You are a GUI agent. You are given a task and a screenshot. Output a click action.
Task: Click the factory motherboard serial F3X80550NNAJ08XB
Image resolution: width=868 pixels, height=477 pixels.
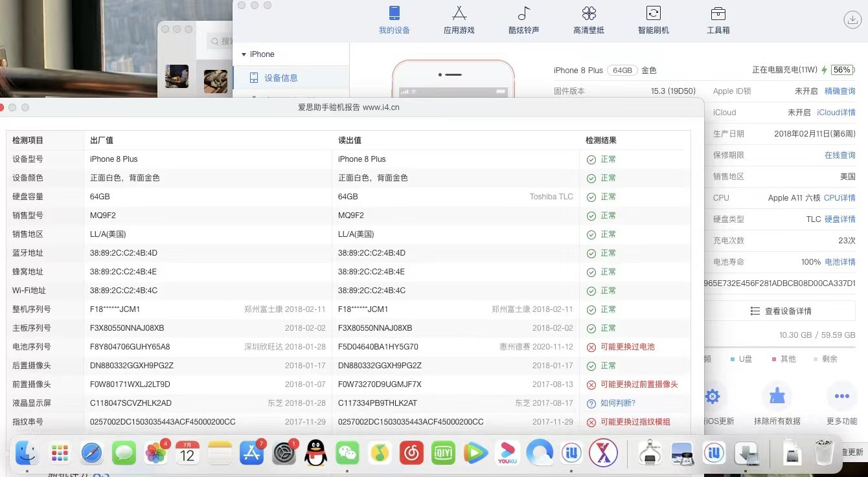point(127,328)
